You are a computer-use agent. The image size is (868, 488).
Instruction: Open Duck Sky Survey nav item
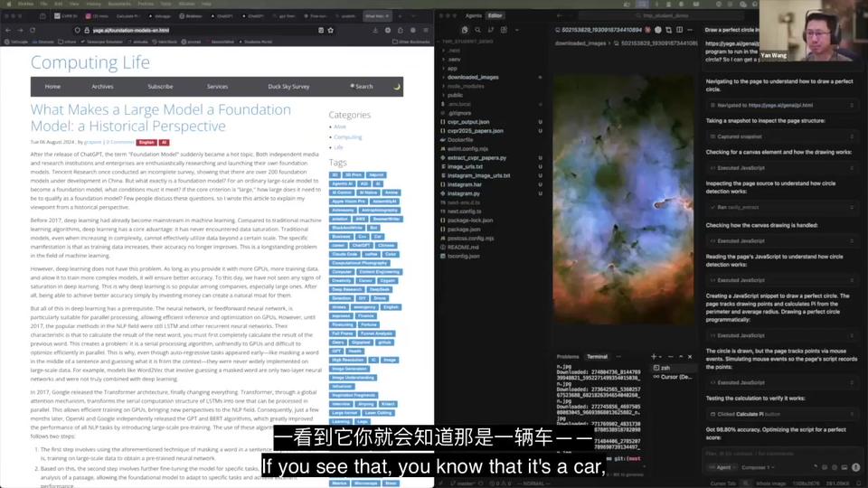(x=288, y=87)
